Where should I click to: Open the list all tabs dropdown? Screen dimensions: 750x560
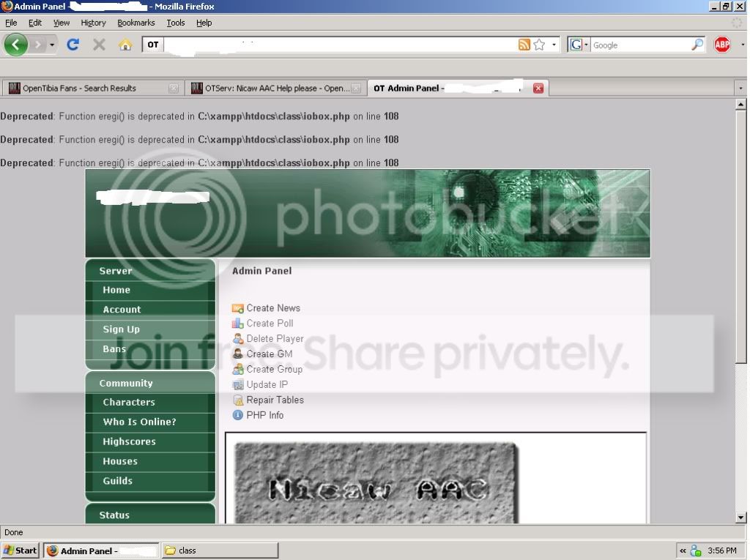point(740,88)
